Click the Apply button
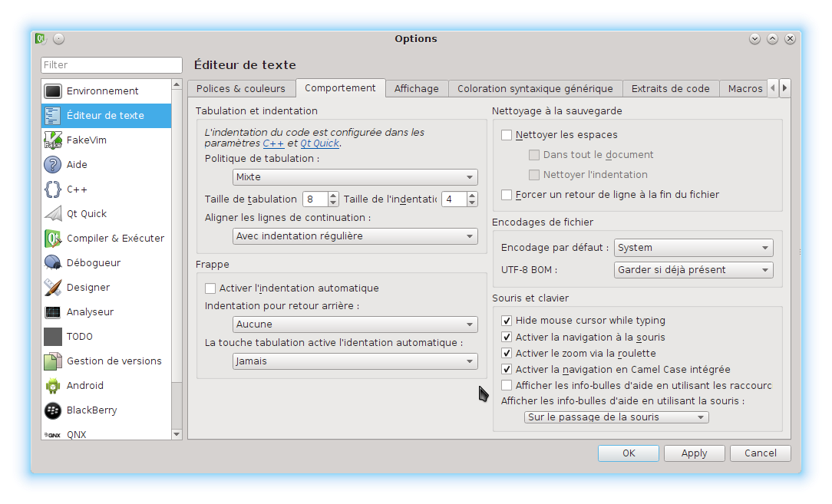This screenshot has width=832, height=504. pyautogui.click(x=695, y=453)
